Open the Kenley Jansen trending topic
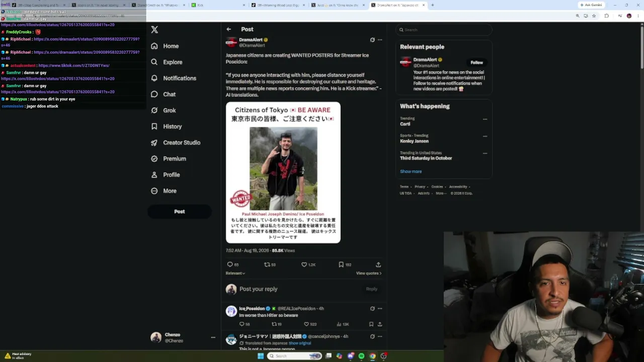Image resolution: width=644 pixels, height=362 pixels. tap(414, 141)
